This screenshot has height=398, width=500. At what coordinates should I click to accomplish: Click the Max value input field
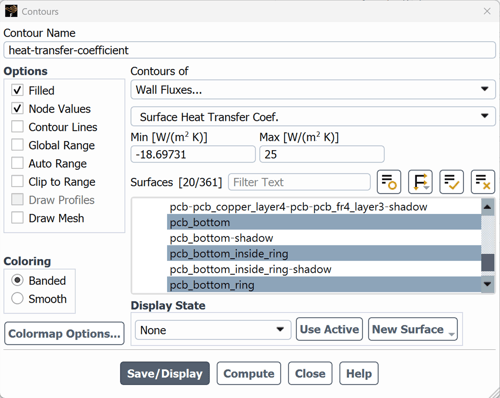pos(322,154)
